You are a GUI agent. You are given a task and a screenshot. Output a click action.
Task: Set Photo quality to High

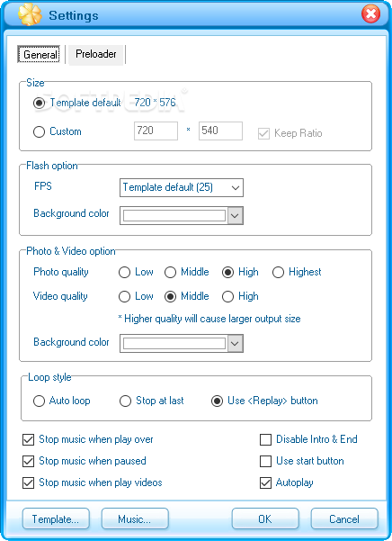pyautogui.click(x=227, y=273)
